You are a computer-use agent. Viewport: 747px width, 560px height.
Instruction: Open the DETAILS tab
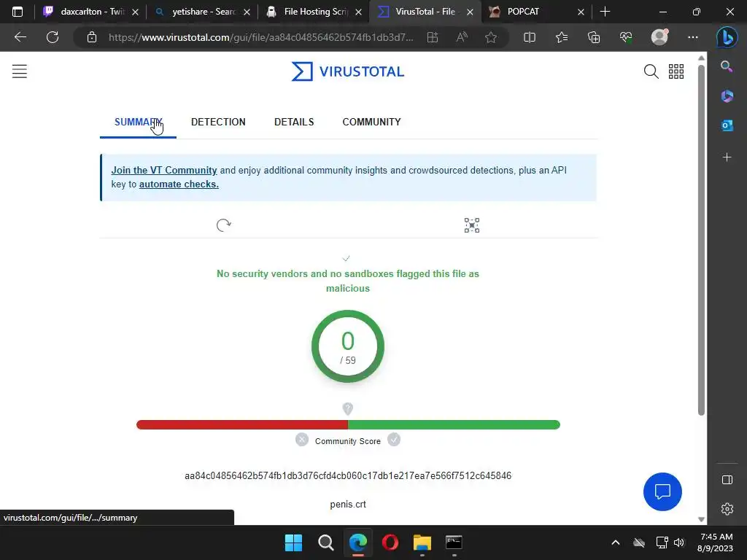pos(294,122)
